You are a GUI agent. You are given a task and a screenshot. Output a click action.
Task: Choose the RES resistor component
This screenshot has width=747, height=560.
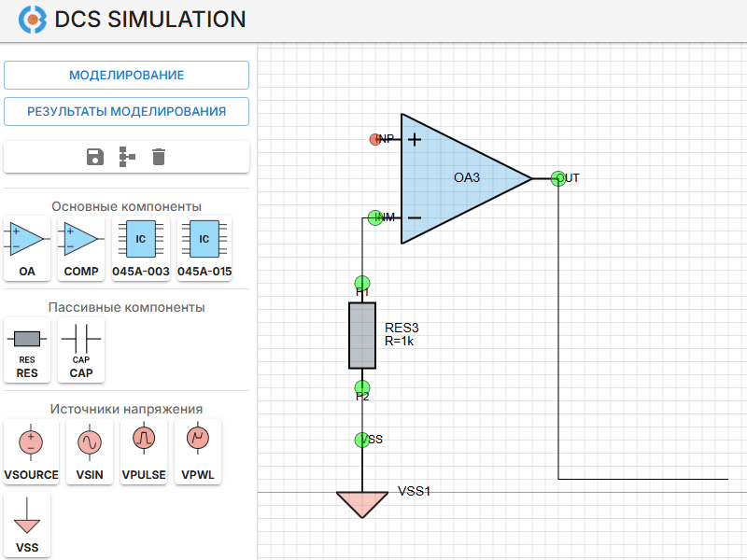click(x=27, y=349)
